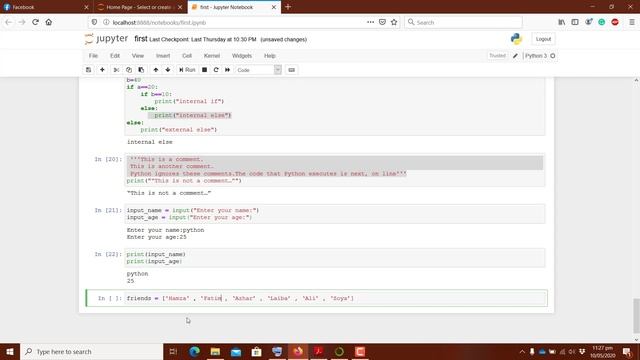Insert cell below with plus icon
The image size is (640, 360).
(102, 70)
